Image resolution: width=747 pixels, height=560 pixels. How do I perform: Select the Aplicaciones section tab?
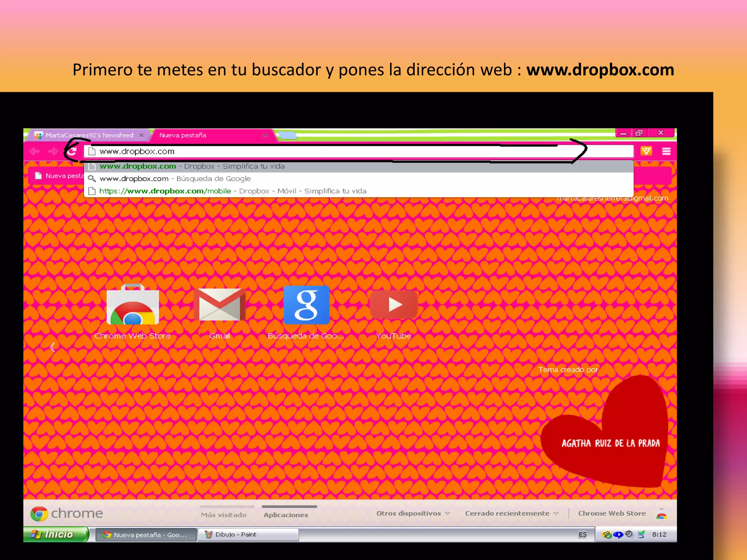tap(286, 515)
